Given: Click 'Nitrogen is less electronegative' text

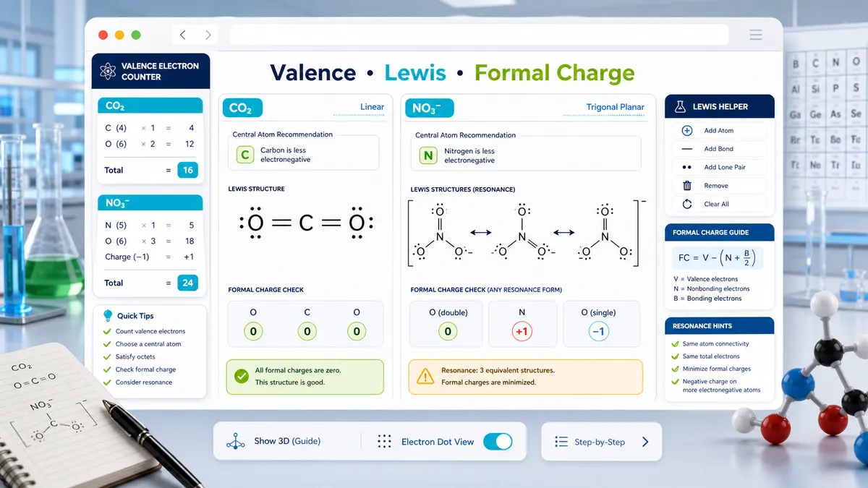Looking at the screenshot, I should (x=469, y=155).
